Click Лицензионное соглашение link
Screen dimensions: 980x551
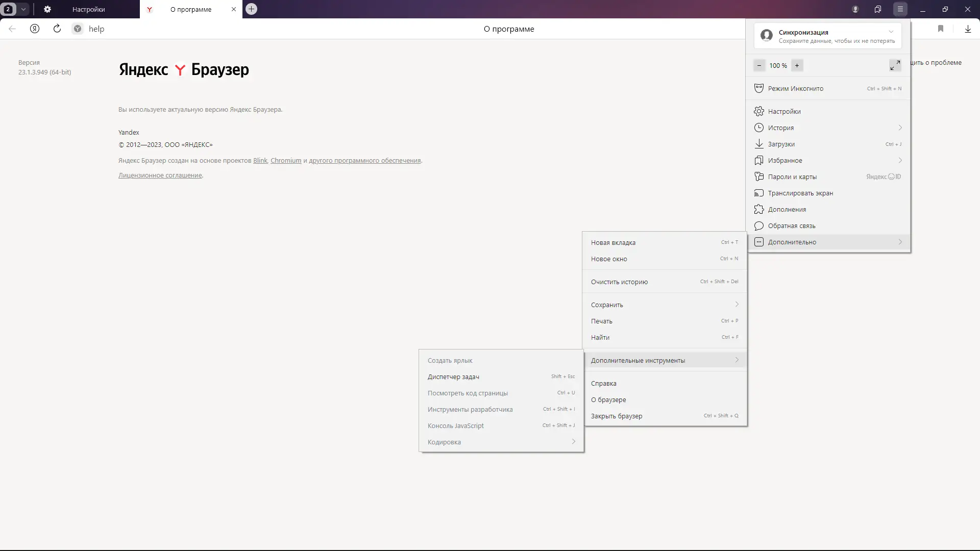click(160, 175)
